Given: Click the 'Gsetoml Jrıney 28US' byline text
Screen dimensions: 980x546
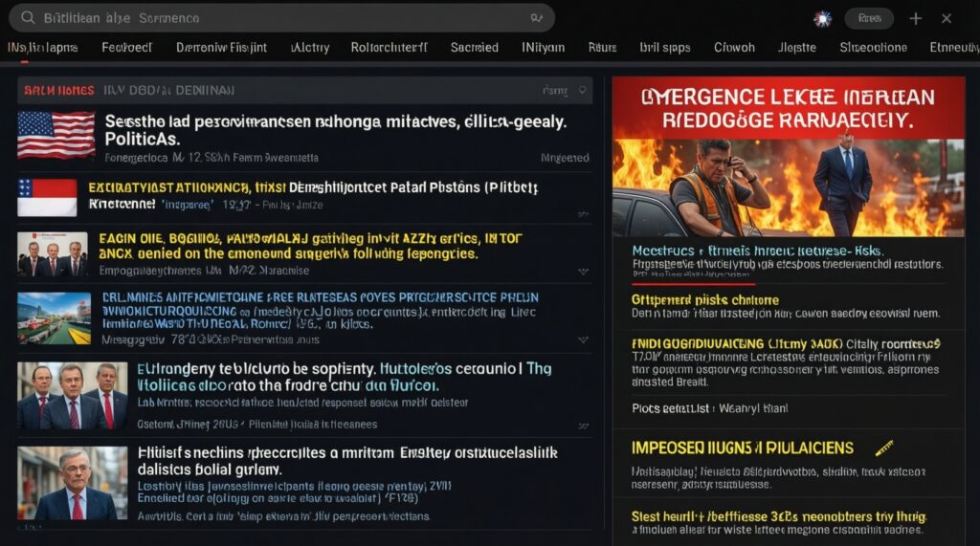Looking at the screenshot, I should pyautogui.click(x=256, y=425).
